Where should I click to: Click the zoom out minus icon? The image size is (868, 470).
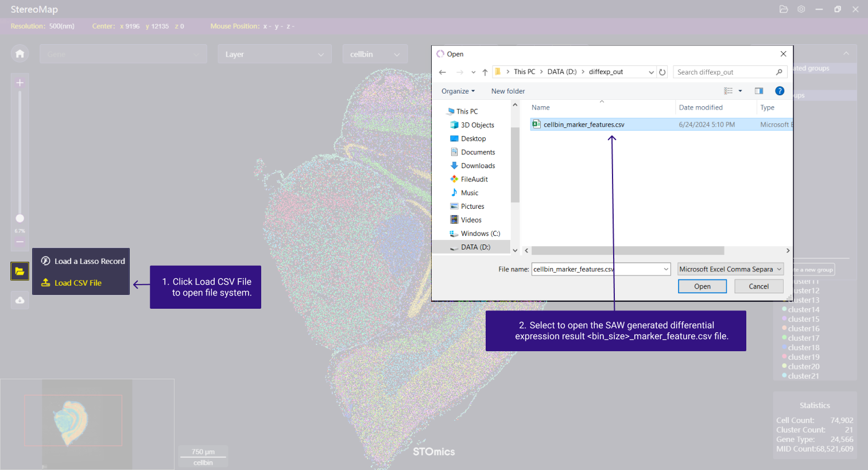click(x=20, y=242)
